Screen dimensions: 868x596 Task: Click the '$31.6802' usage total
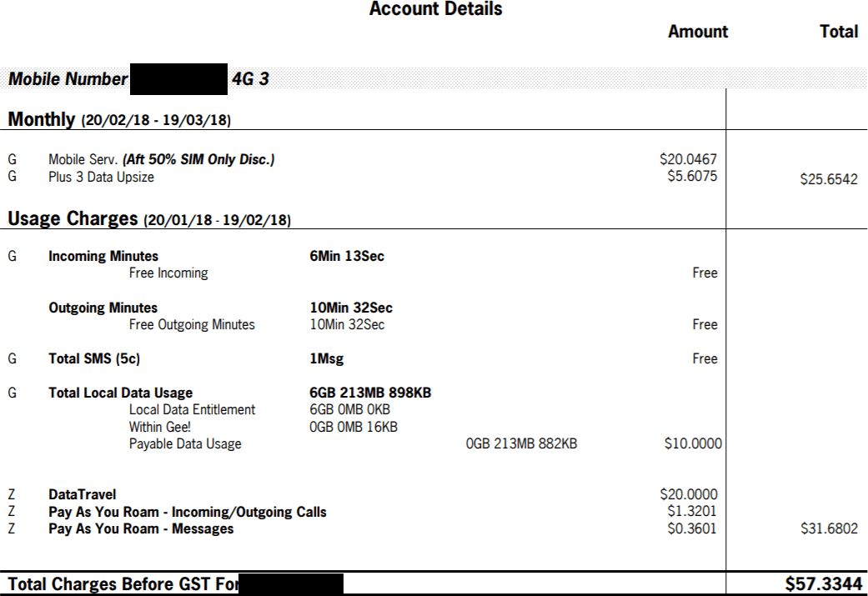[830, 528]
